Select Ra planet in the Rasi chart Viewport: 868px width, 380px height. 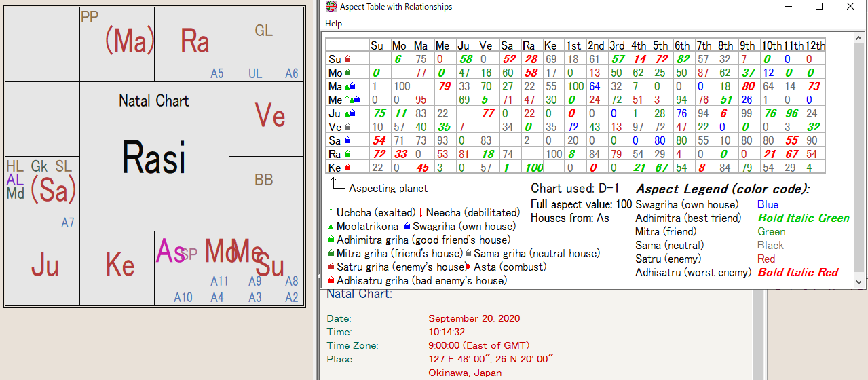[194, 41]
